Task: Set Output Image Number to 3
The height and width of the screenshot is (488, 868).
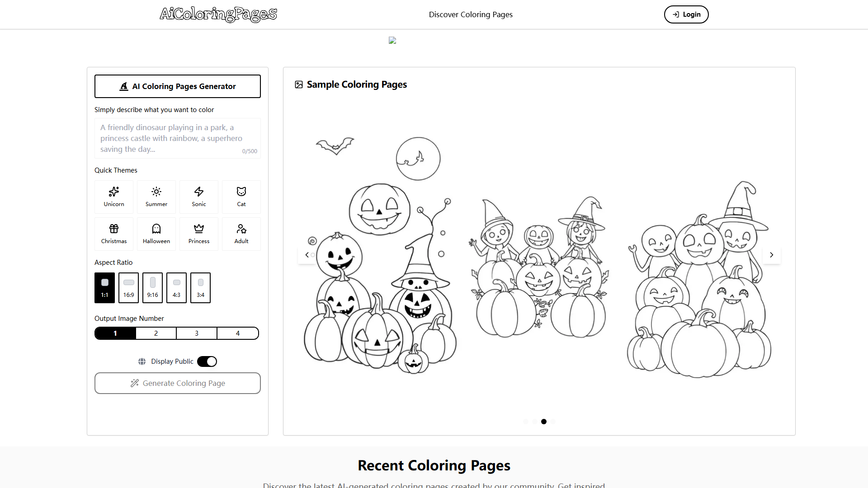Action: click(x=197, y=333)
